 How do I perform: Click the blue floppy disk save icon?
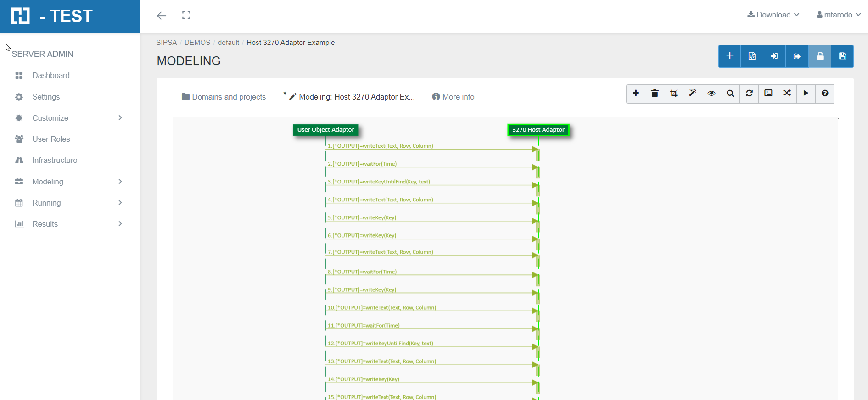coord(842,56)
